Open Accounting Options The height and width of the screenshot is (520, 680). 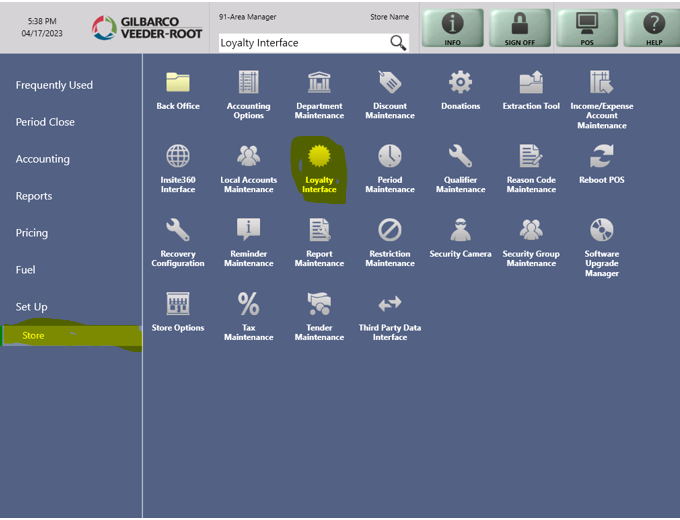tap(248, 84)
